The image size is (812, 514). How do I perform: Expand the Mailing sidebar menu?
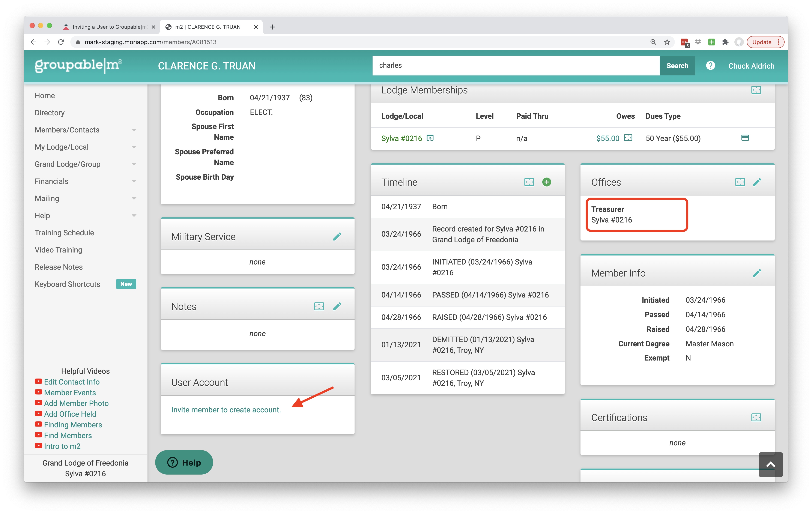coord(85,198)
